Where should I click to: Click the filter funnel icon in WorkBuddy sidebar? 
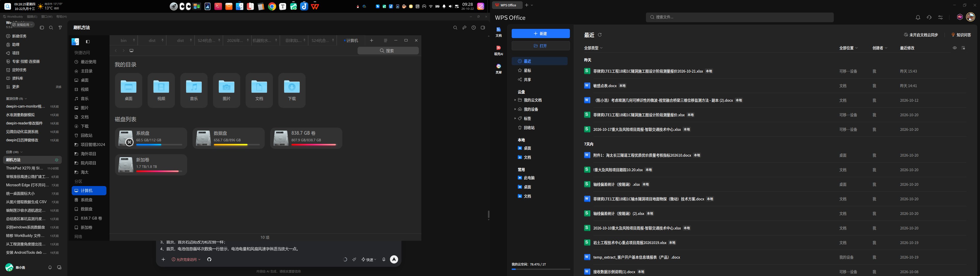(x=60, y=27)
